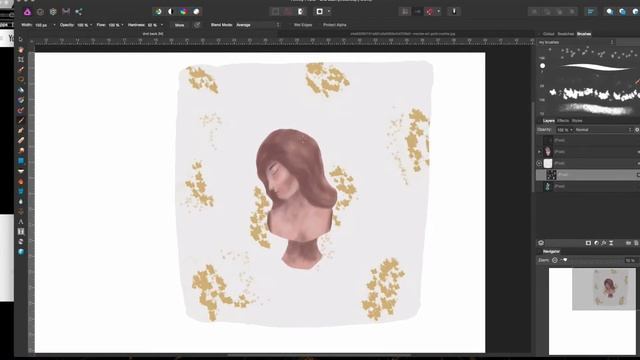Image resolution: width=640 pixels, height=360 pixels.
Task: Toggle Quick Mask button
Action: pyautogui.click(x=320, y=12)
